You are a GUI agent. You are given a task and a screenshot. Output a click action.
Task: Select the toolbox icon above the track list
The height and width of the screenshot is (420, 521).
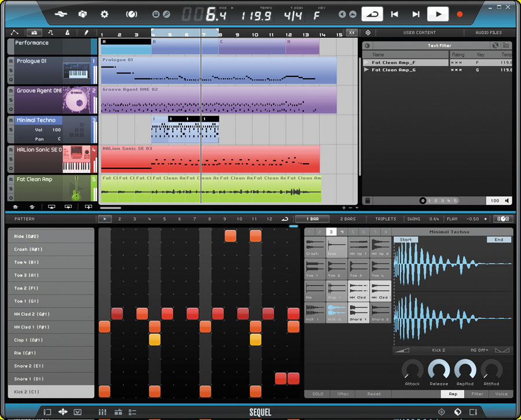(x=34, y=32)
